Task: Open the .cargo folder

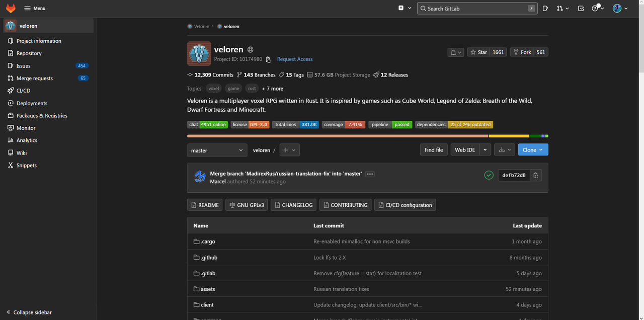Action: (208, 242)
